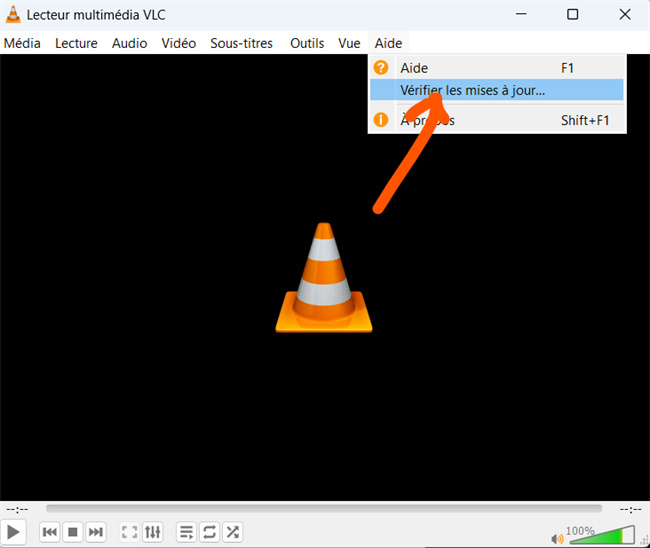
Task: Select Aide F1 menu entry
Action: click(x=497, y=68)
